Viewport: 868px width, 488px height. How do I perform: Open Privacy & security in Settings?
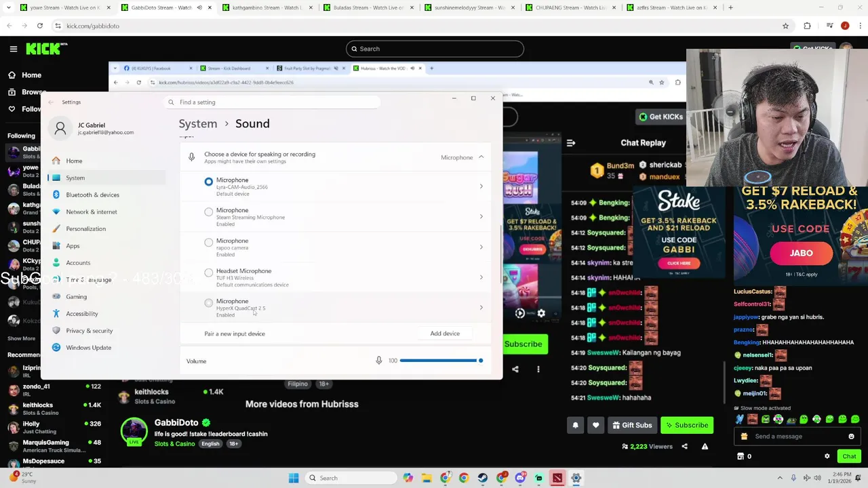click(x=106, y=331)
